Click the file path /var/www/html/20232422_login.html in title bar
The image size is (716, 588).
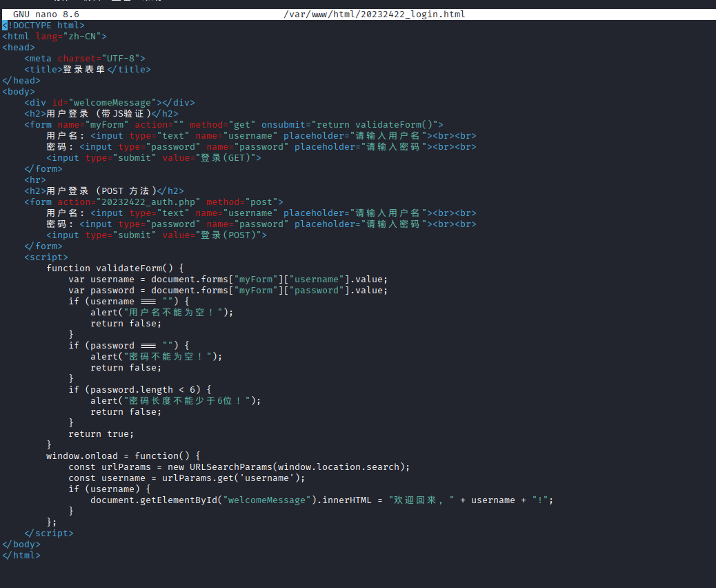pos(374,14)
